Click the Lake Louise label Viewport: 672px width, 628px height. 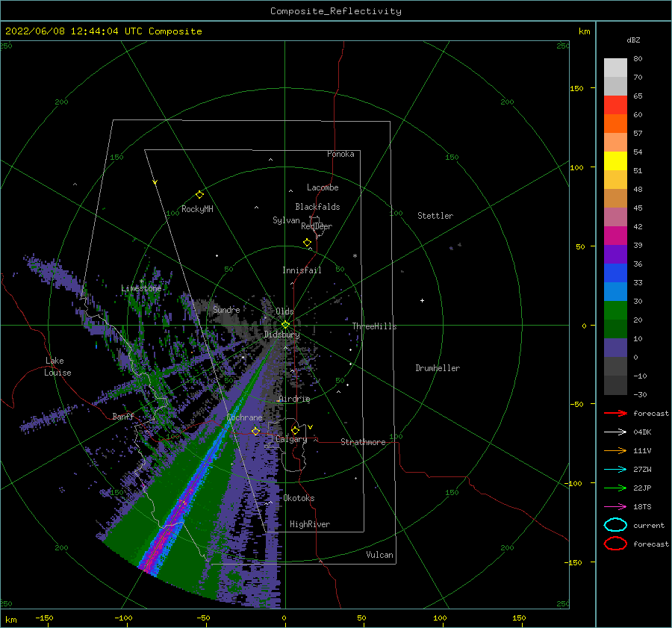(x=57, y=367)
